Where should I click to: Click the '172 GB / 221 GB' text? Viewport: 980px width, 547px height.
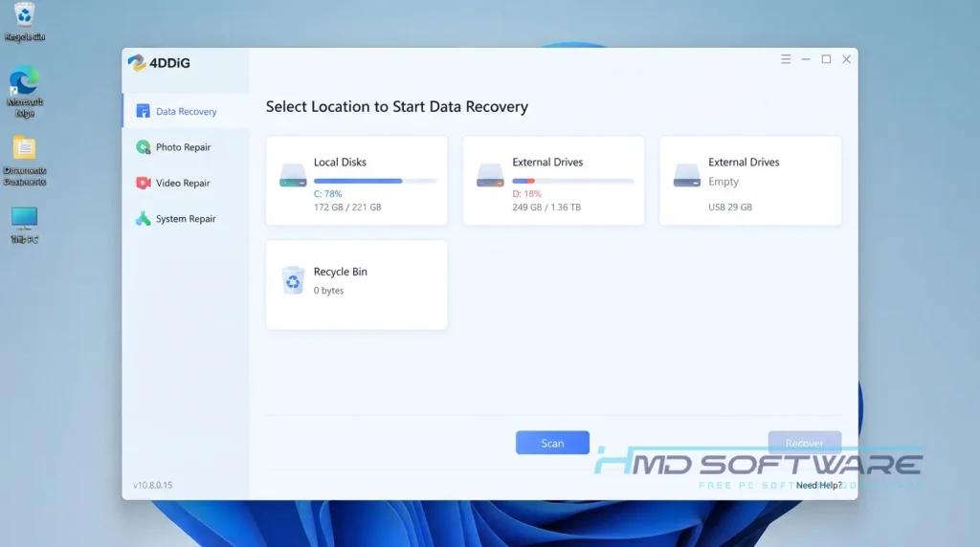point(347,208)
